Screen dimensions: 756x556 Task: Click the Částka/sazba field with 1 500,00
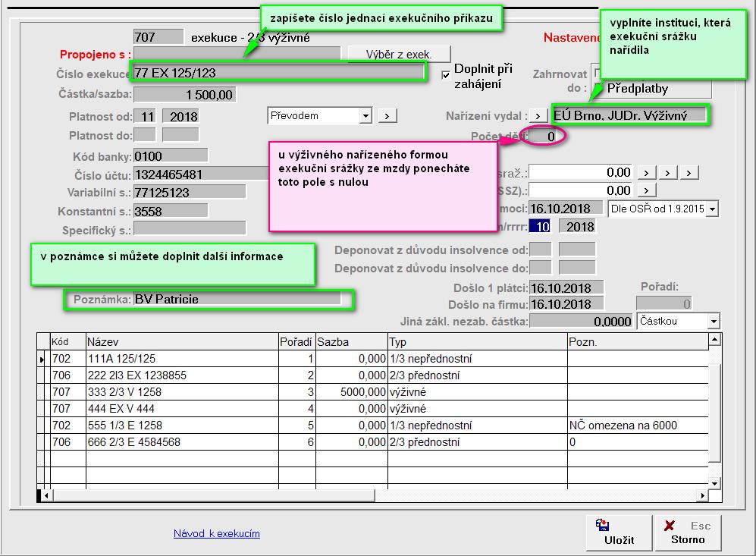click(x=185, y=94)
